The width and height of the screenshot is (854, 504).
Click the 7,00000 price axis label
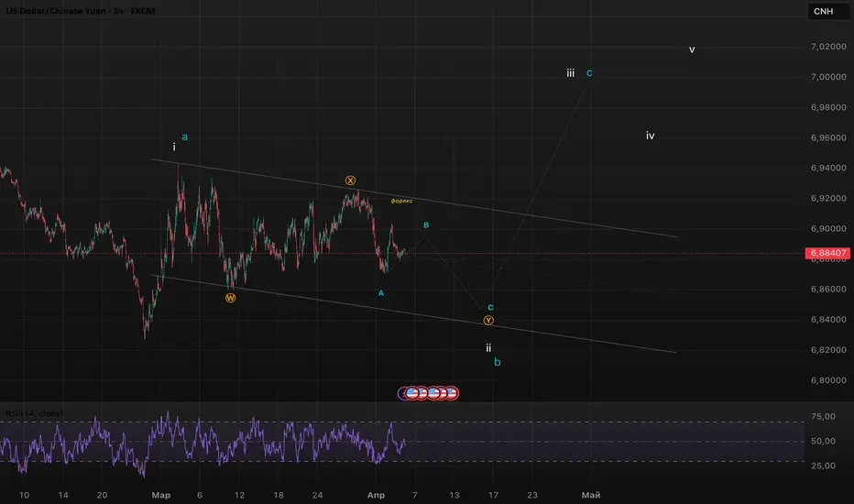click(x=828, y=77)
